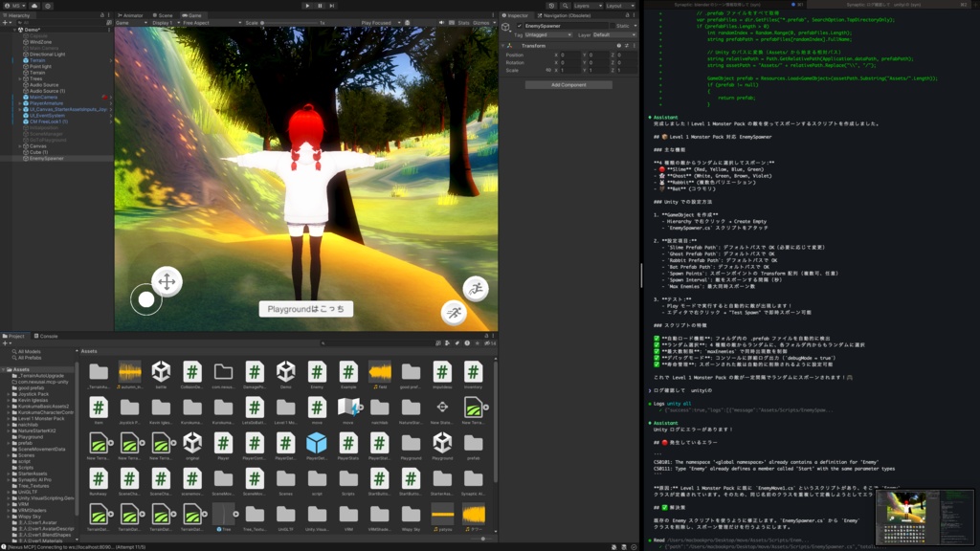Pause the game using the Pause button
Image resolution: width=980 pixels, height=551 pixels.
point(321,7)
